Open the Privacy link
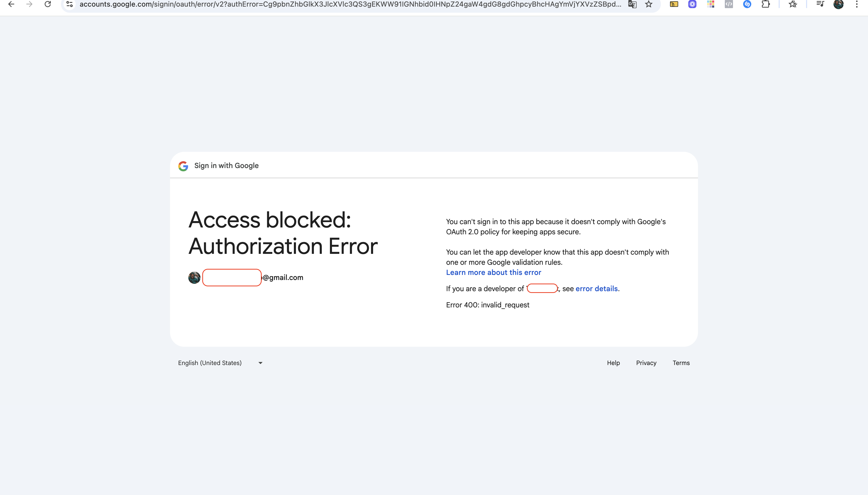The width and height of the screenshot is (868, 495). (x=646, y=363)
